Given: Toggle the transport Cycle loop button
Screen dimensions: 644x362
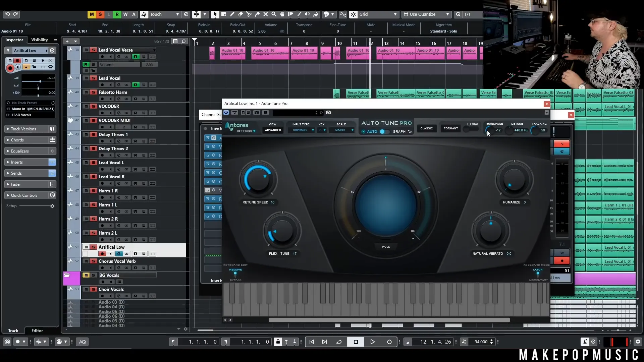Looking at the screenshot, I should pos(339,342).
